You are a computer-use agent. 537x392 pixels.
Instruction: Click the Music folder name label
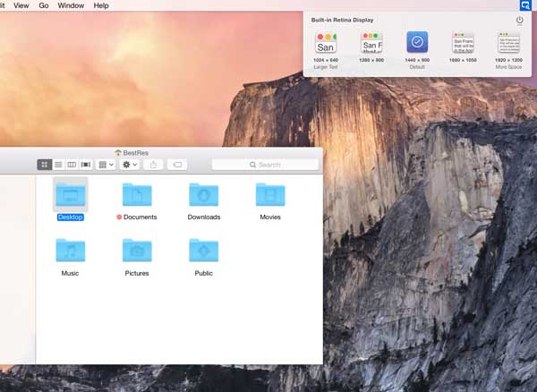tap(70, 273)
